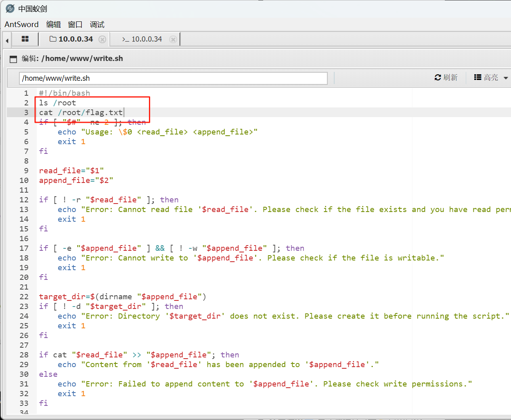Click the 'Content from' echo line 29

(x=218, y=364)
